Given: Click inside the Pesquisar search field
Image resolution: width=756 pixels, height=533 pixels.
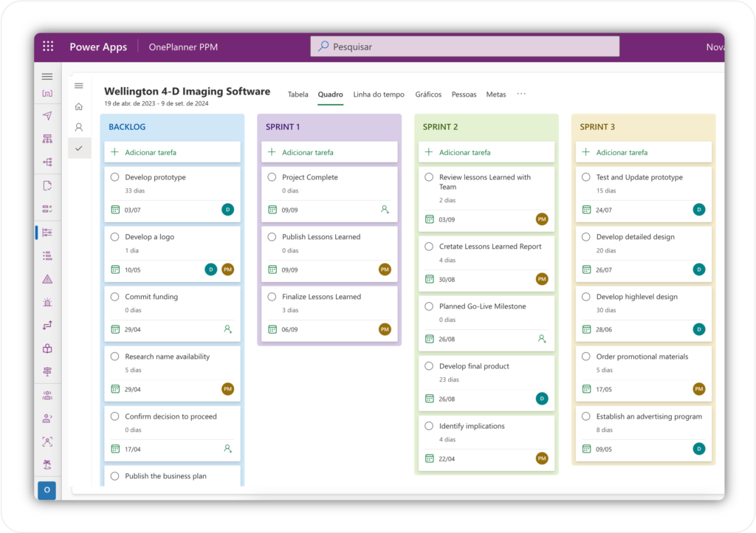Looking at the screenshot, I should tap(464, 46).
